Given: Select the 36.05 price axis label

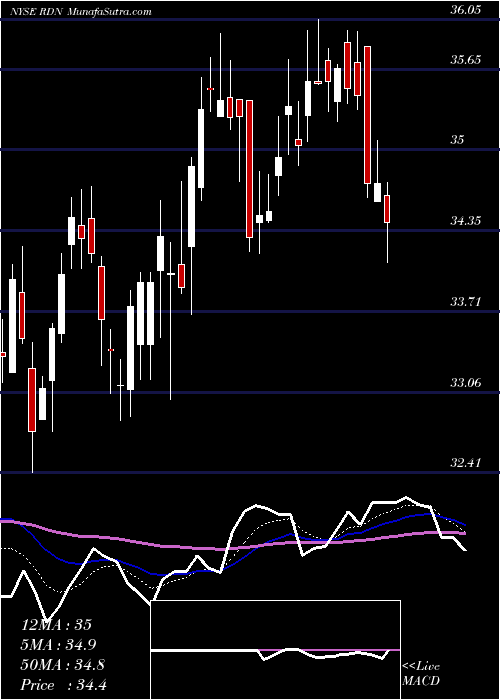Looking at the screenshot, I should [465, 10].
